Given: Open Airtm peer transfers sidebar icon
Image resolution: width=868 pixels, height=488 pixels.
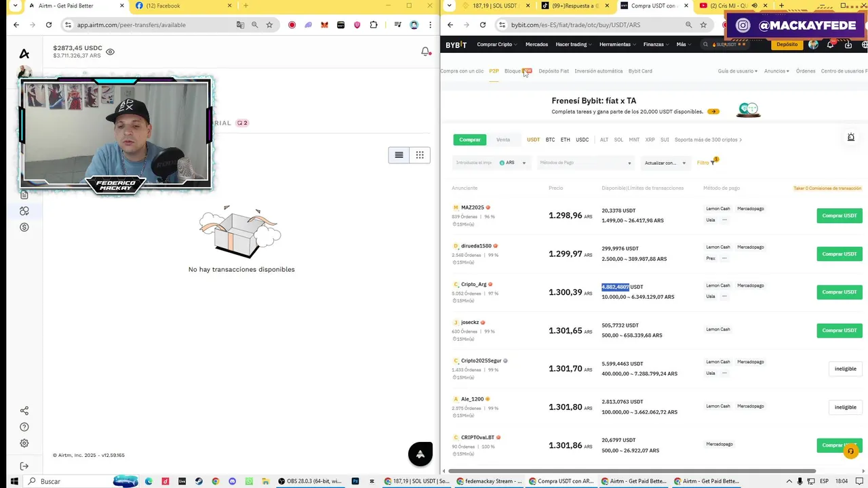Looking at the screenshot, I should 24,211.
